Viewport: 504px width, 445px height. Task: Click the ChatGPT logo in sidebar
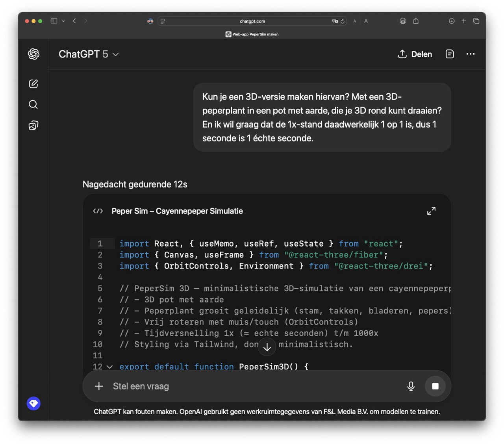pyautogui.click(x=33, y=54)
